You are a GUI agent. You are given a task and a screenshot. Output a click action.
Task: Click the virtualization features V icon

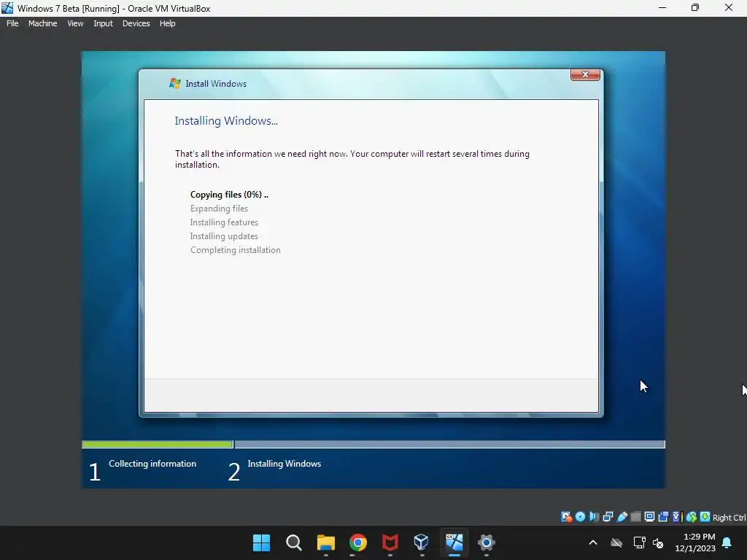coord(678,517)
